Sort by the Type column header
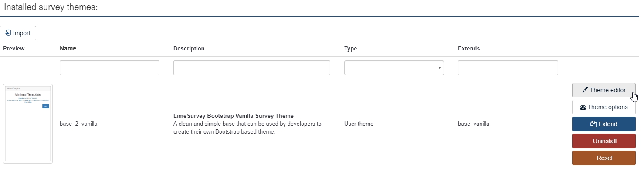The width and height of the screenshot is (644, 171). [x=351, y=48]
